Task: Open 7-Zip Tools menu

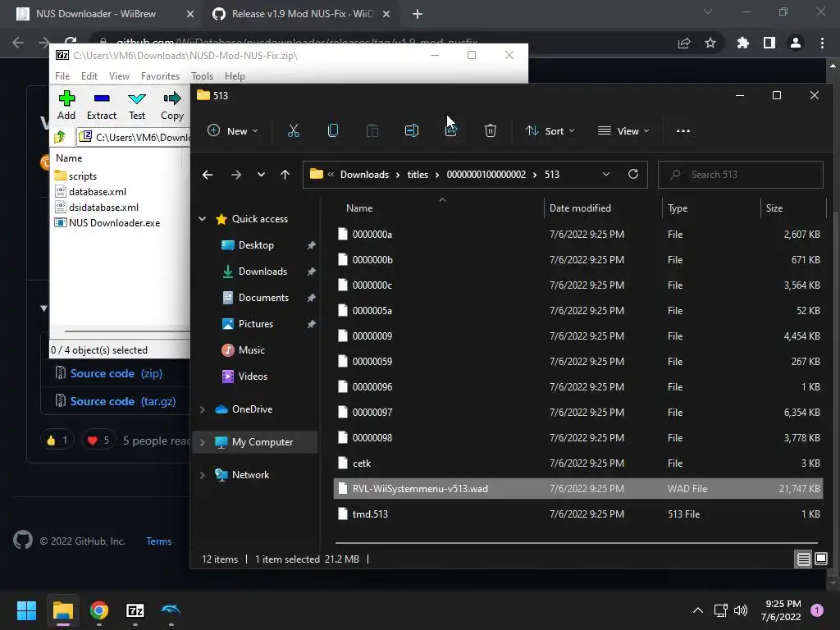Action: pyautogui.click(x=202, y=76)
